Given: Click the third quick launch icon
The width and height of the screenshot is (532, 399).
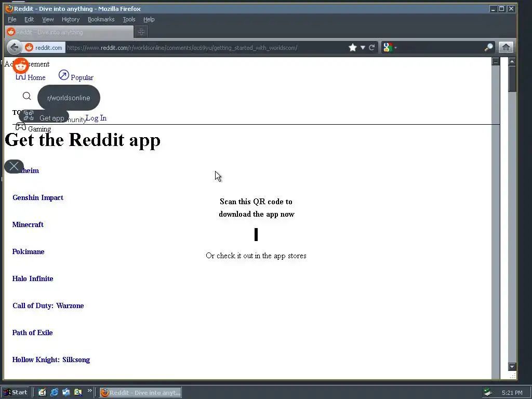Looking at the screenshot, I should point(66,392).
